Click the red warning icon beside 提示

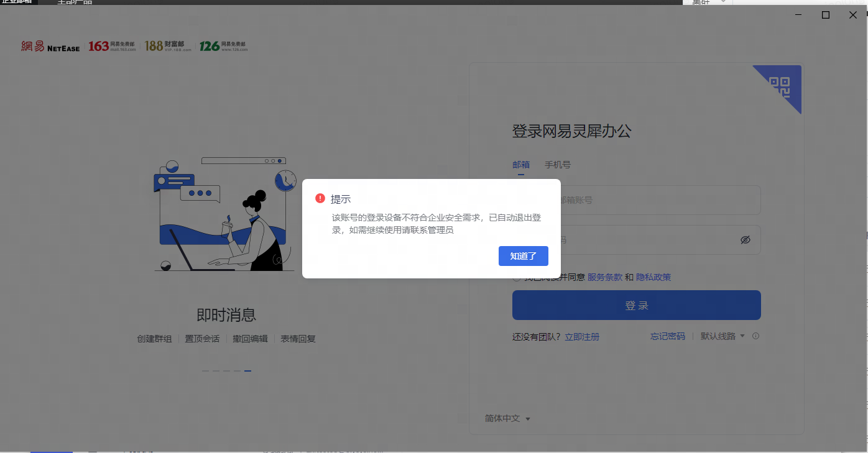pos(320,199)
